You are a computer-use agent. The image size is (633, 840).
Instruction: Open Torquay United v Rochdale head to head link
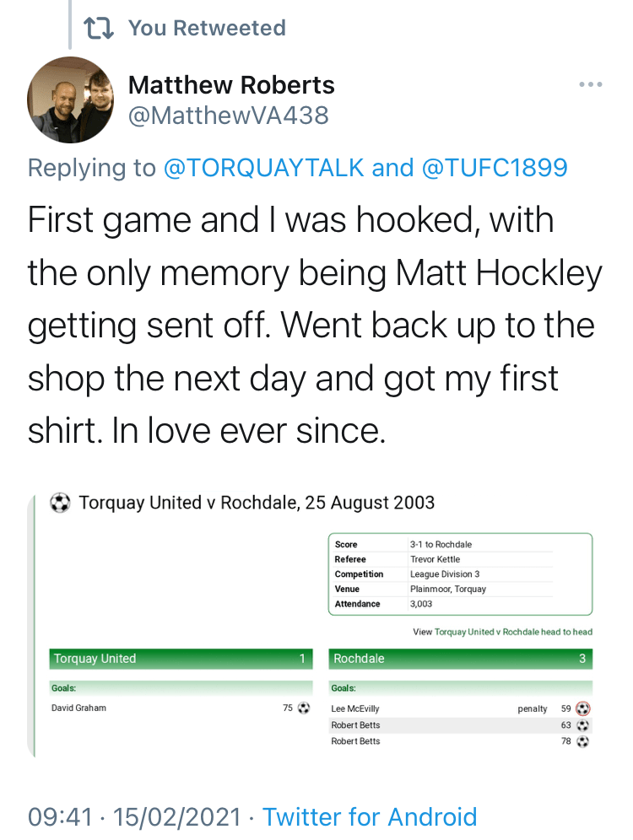(513, 632)
